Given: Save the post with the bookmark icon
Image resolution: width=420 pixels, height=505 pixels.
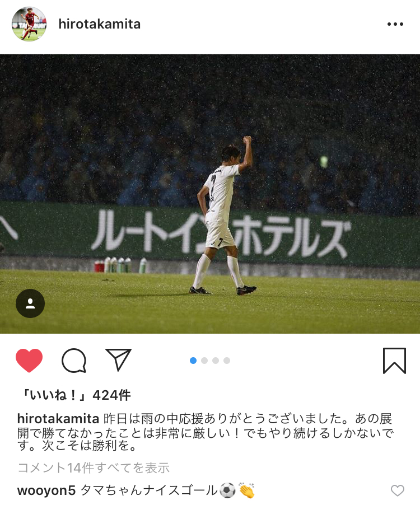Looking at the screenshot, I should [394, 361].
